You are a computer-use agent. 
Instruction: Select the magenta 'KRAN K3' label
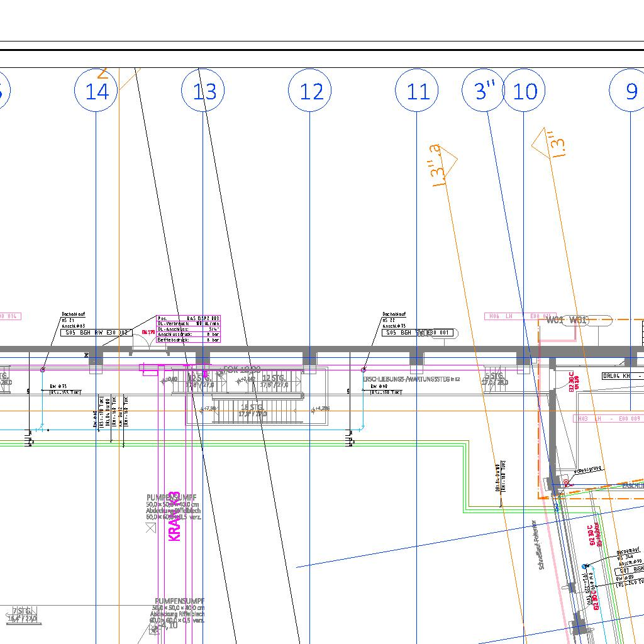pyautogui.click(x=175, y=516)
